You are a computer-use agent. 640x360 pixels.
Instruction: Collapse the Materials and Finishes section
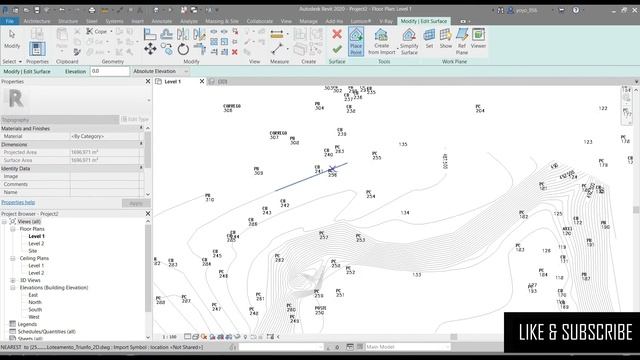tap(141, 128)
